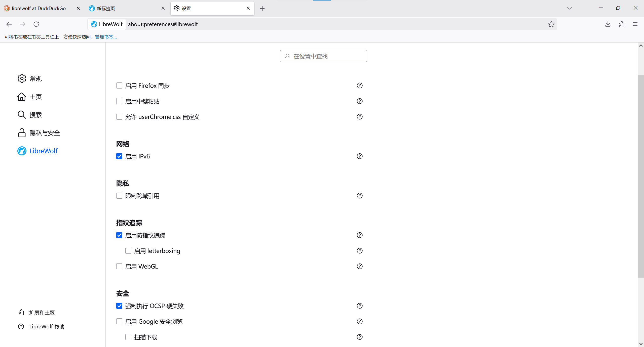Tick the 限制跨域引用 checkbox
644x347 pixels.
[119, 196]
